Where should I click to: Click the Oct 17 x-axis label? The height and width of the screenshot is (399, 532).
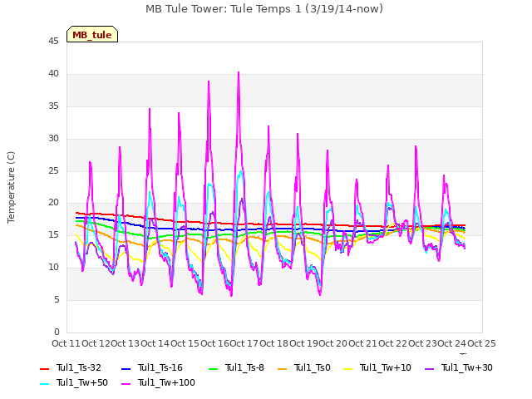click(244, 343)
